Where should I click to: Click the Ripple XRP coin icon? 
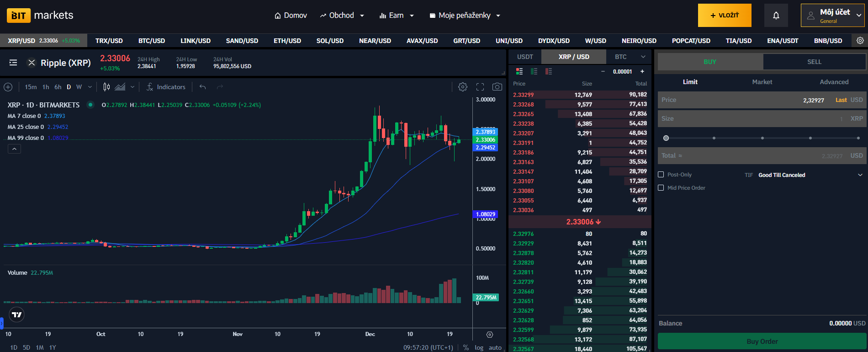point(32,63)
